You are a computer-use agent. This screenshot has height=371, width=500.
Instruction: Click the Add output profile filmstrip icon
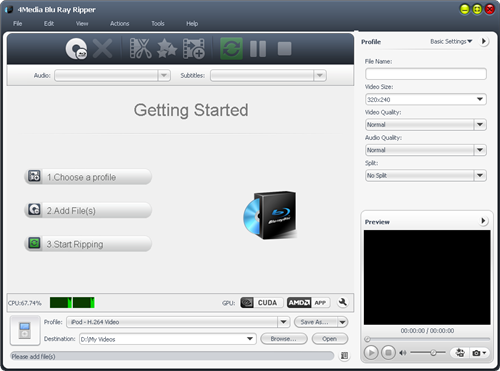[x=194, y=49]
